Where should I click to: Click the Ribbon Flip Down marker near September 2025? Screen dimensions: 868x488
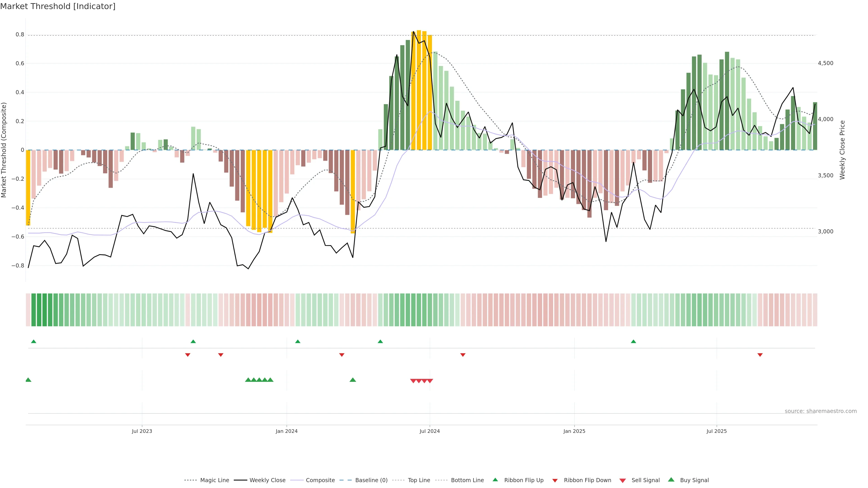coord(760,355)
